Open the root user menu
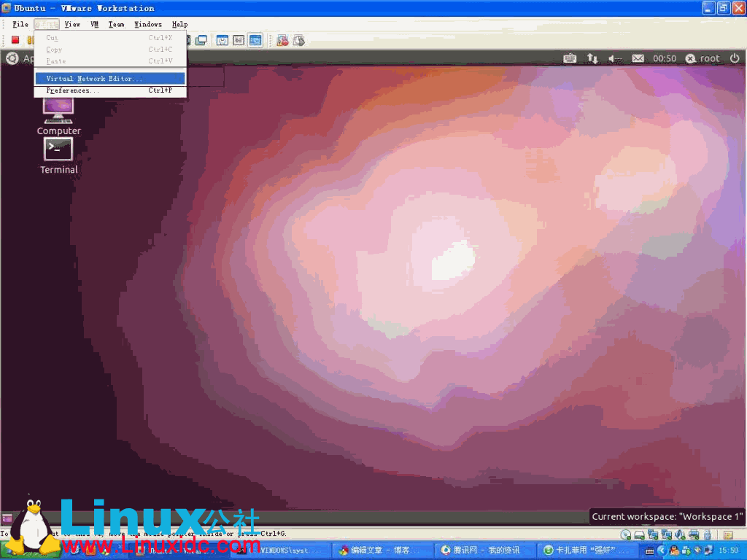Image resolution: width=747 pixels, height=560 pixels. 703,58
